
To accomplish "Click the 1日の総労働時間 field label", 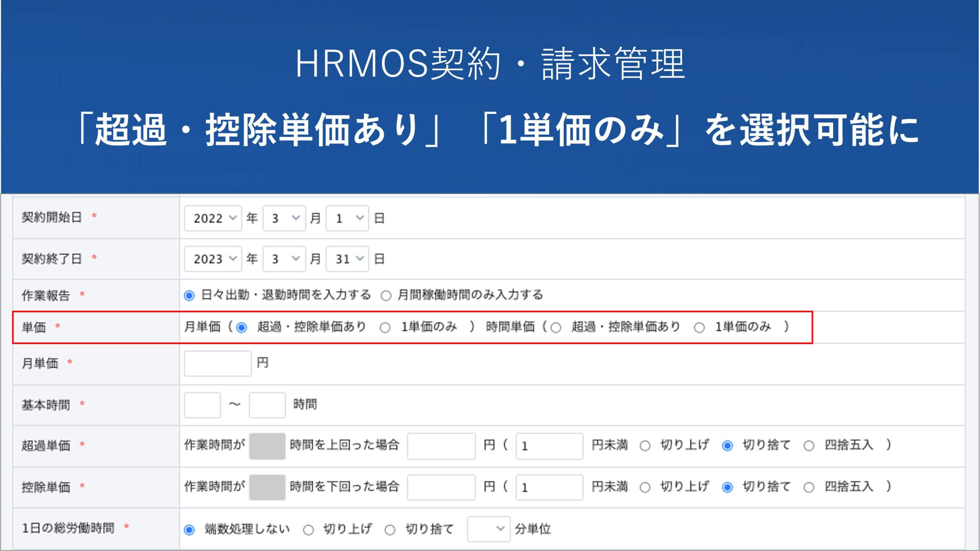I will [68, 528].
